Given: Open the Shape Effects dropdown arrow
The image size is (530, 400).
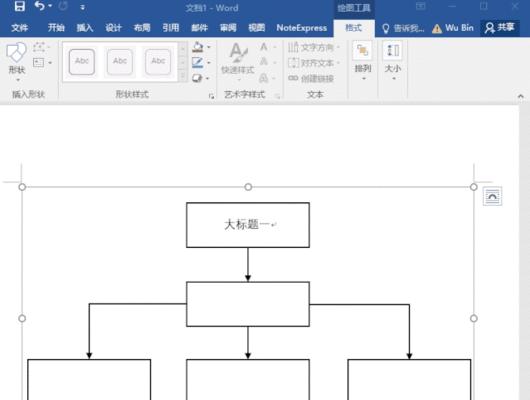Looking at the screenshot, I should coord(208,78).
